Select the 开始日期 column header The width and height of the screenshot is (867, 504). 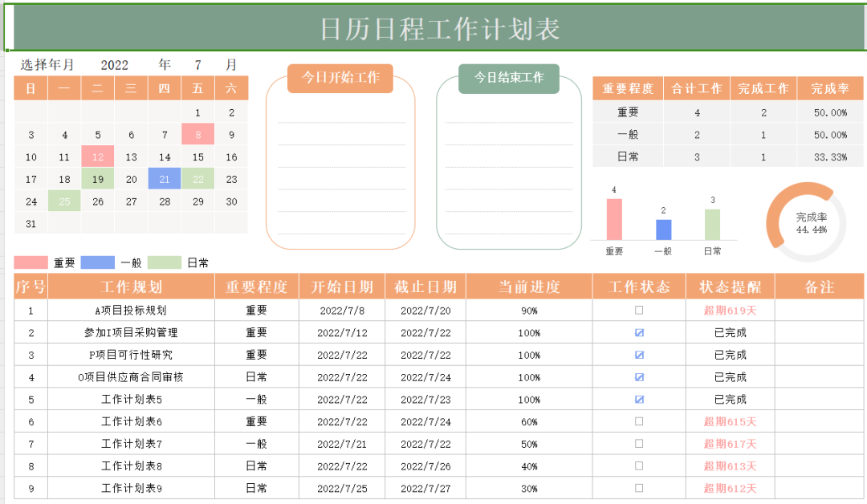342,287
